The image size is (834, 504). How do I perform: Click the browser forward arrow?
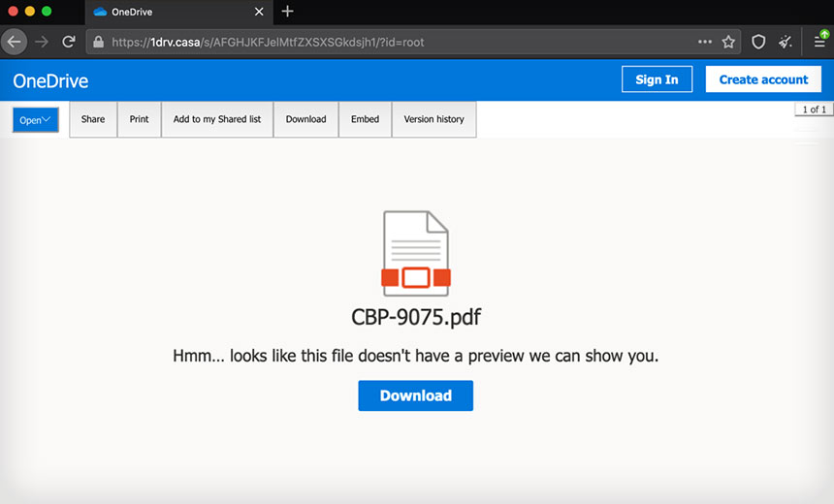click(42, 42)
